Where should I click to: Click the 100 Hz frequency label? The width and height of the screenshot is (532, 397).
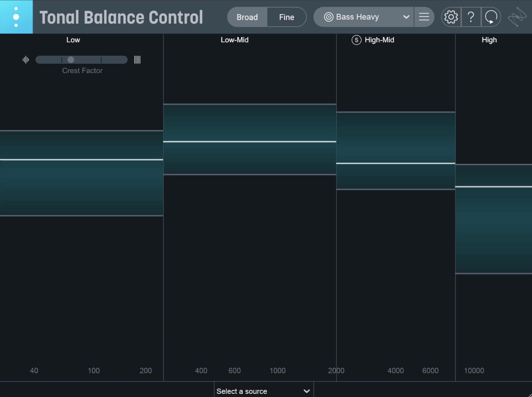click(x=94, y=371)
